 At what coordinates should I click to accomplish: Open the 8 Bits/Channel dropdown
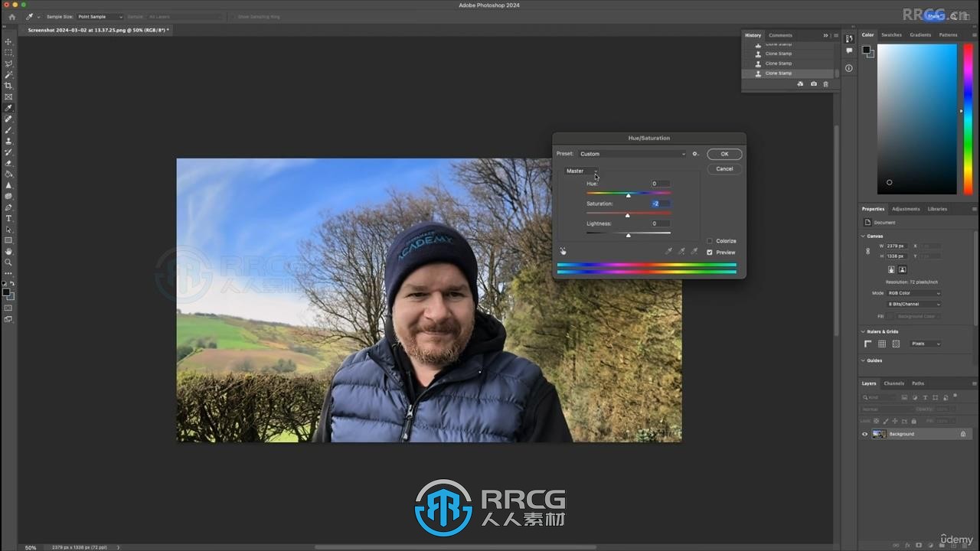point(914,304)
